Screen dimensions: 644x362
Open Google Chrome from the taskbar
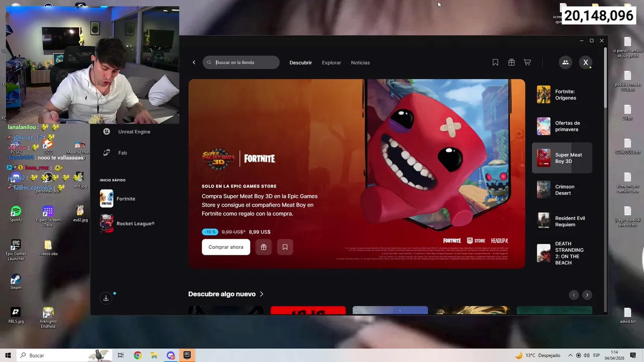[x=137, y=355]
